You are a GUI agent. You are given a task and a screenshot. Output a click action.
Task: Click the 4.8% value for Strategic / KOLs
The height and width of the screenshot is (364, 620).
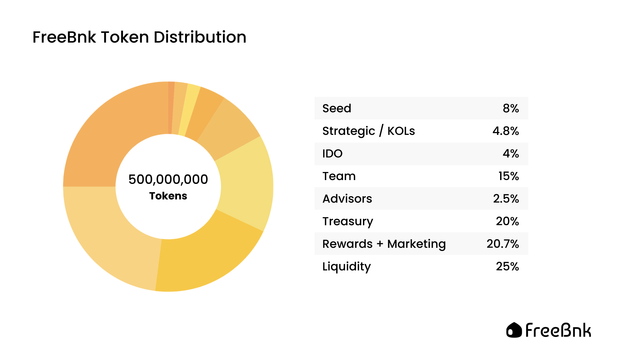click(505, 131)
